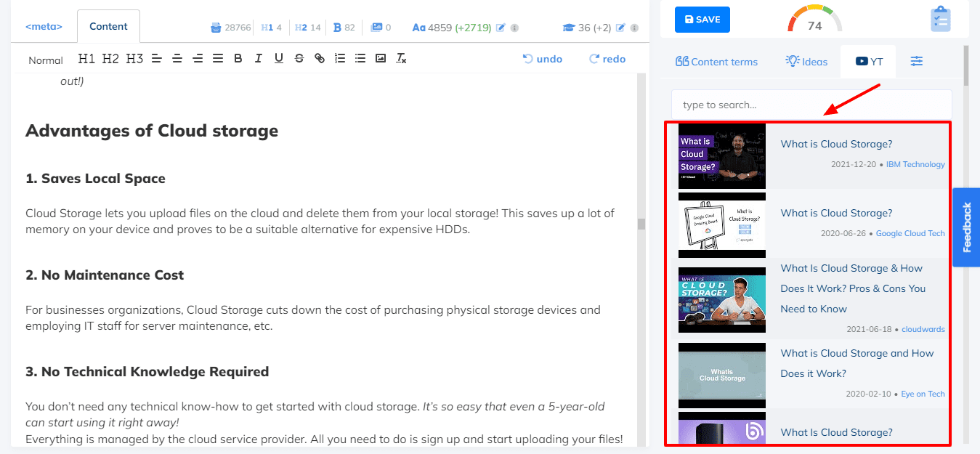Edit the word count target pencil icon
The image size is (980, 454).
500,28
